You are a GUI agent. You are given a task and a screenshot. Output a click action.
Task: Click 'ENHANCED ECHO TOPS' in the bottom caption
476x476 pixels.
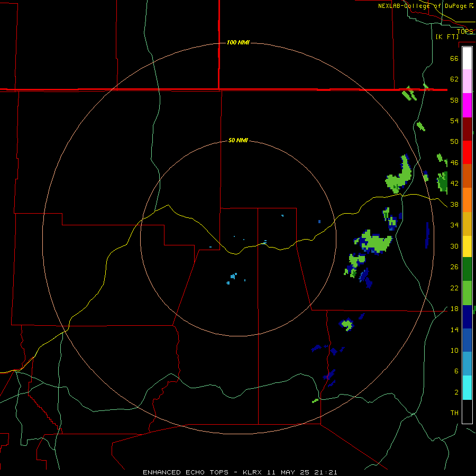[186, 472]
